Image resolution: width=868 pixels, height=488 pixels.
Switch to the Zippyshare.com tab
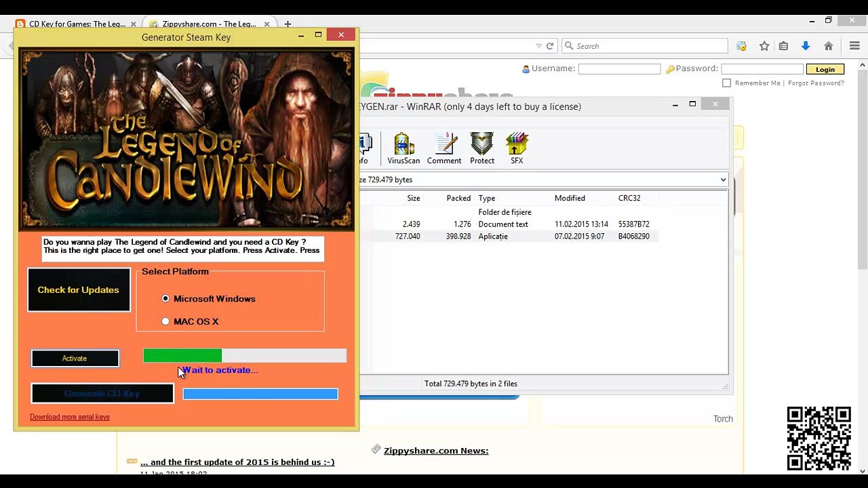tap(210, 24)
